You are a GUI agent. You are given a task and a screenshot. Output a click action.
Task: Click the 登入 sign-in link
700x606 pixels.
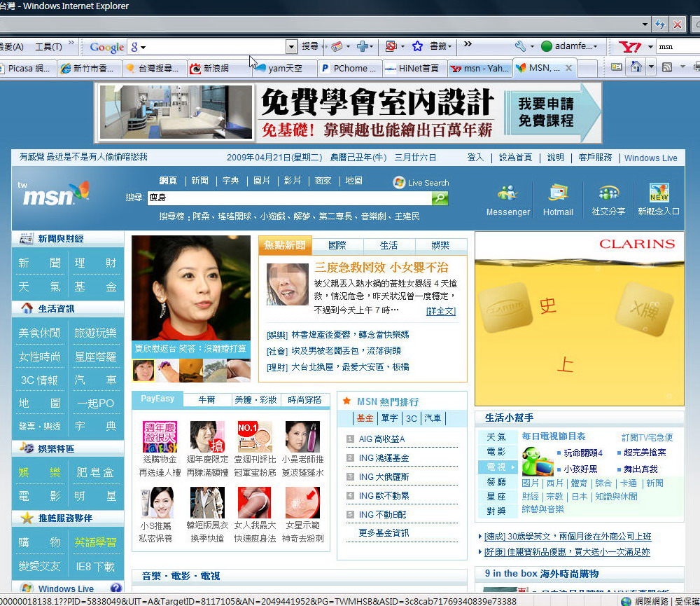475,158
